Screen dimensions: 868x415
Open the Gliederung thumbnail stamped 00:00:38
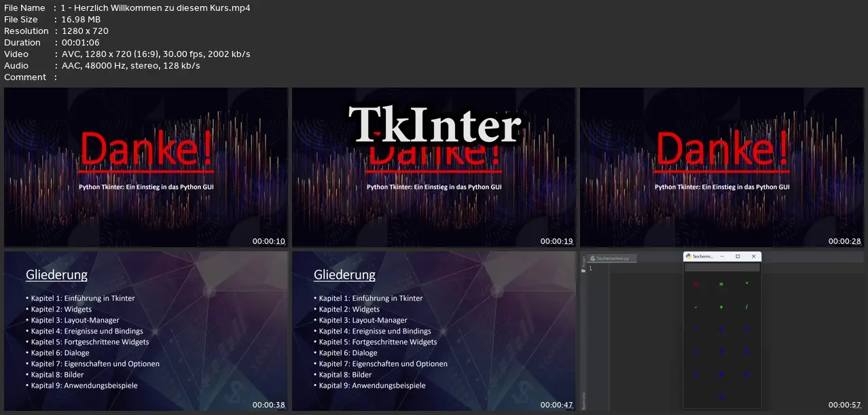tap(146, 331)
